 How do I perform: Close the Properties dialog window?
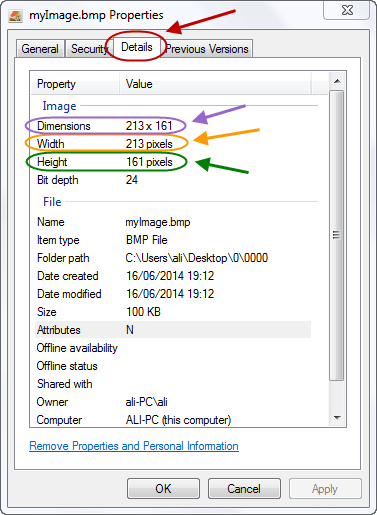click(x=347, y=10)
